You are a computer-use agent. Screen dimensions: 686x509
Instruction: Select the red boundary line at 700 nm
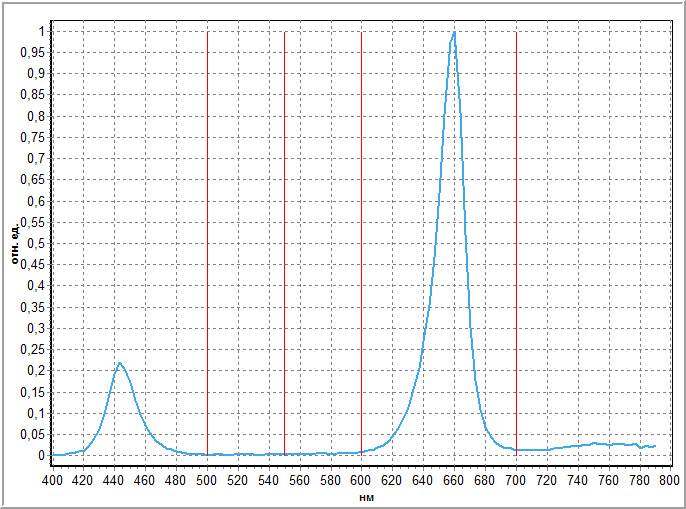point(516,240)
